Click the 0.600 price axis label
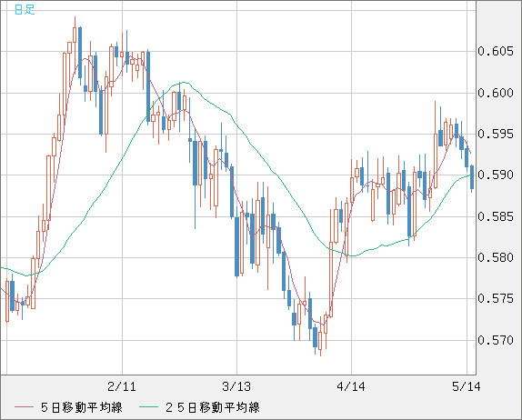This screenshot has height=420, width=522. [x=496, y=93]
